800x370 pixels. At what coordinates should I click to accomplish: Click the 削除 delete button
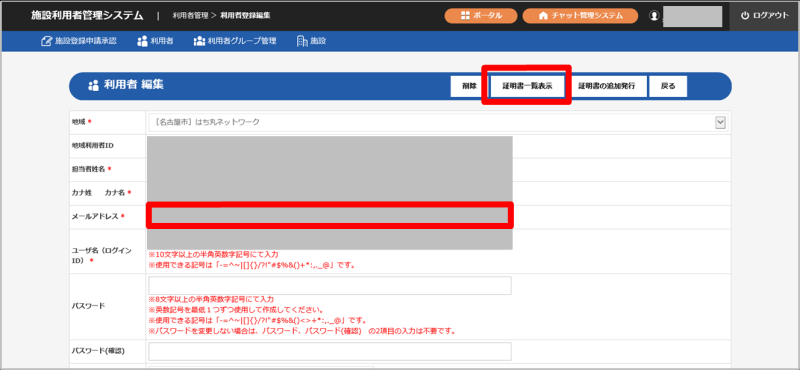pyautogui.click(x=469, y=86)
